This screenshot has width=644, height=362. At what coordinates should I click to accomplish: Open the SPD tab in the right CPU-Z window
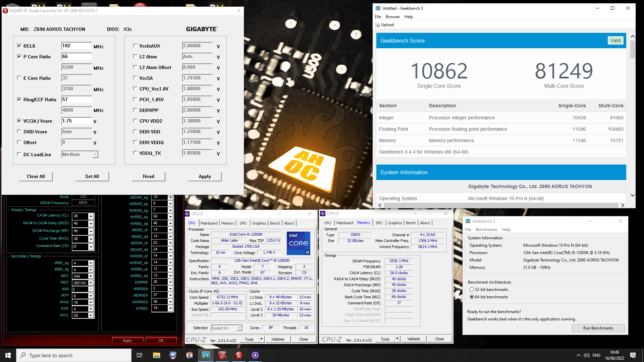[x=379, y=223]
